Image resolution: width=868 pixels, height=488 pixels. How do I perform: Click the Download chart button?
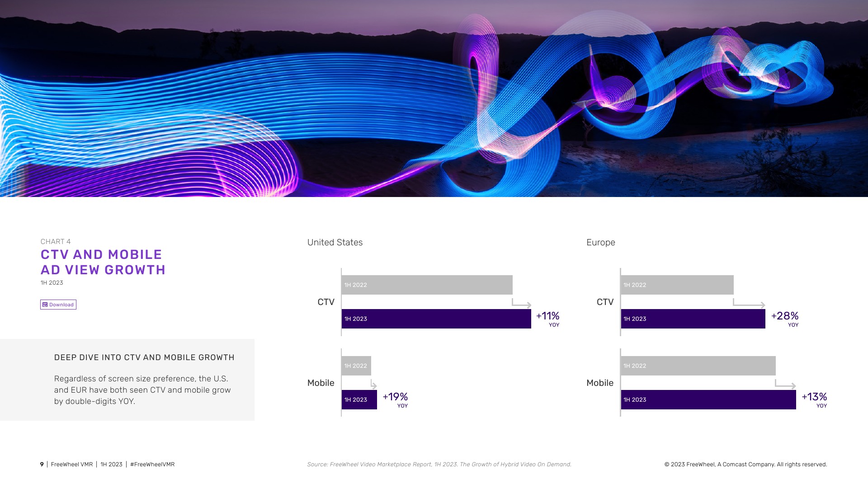58,305
